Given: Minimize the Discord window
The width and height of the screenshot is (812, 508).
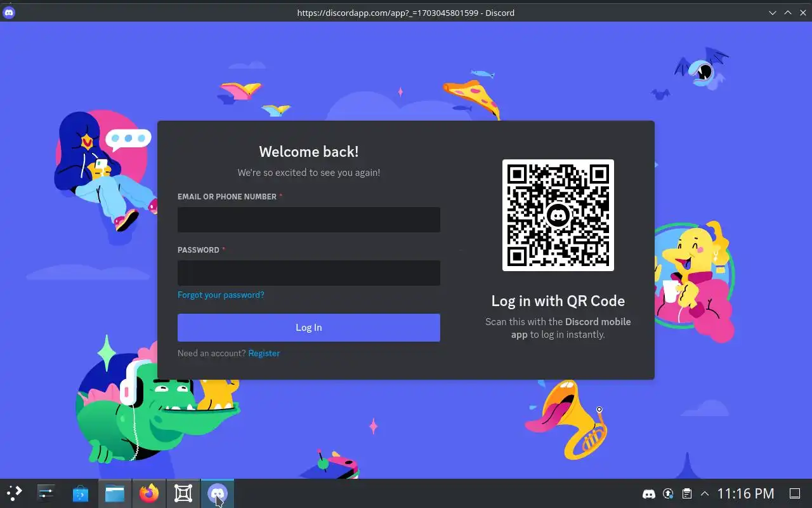Looking at the screenshot, I should click(x=773, y=13).
